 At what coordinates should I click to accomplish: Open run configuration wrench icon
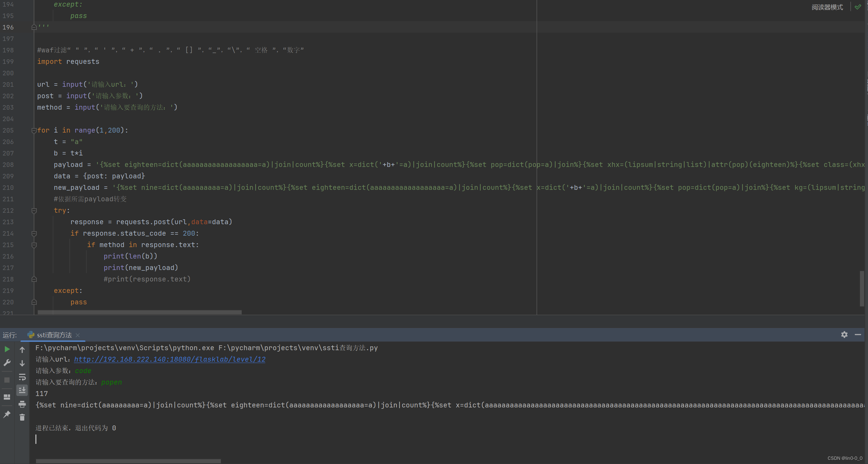tap(7, 363)
